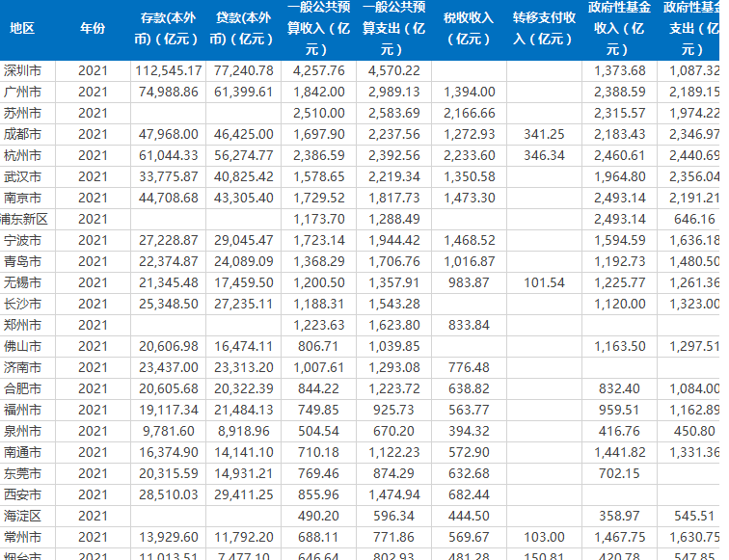Select the 杭州市 row label

coord(22,156)
